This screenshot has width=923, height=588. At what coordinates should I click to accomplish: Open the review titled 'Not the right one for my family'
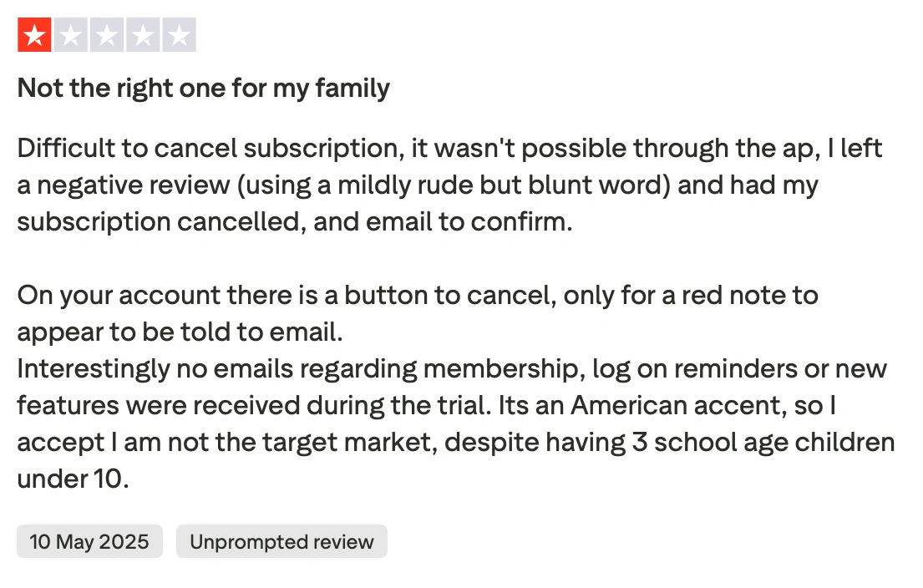point(202,88)
